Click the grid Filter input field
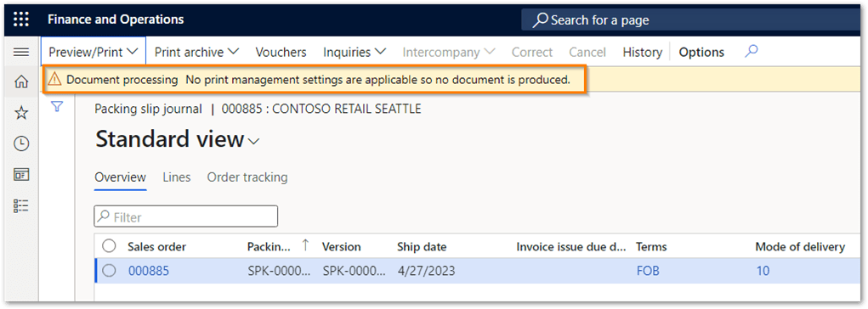The height and width of the screenshot is (309, 868). pos(186,216)
